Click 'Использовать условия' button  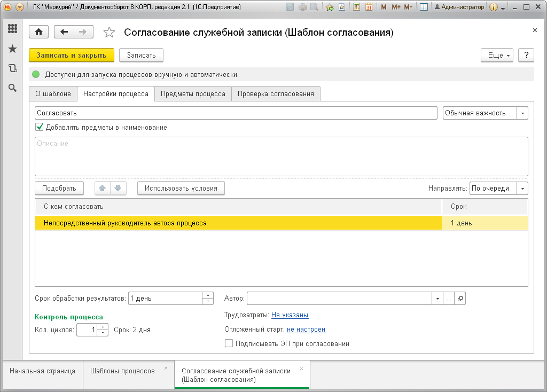(x=181, y=189)
